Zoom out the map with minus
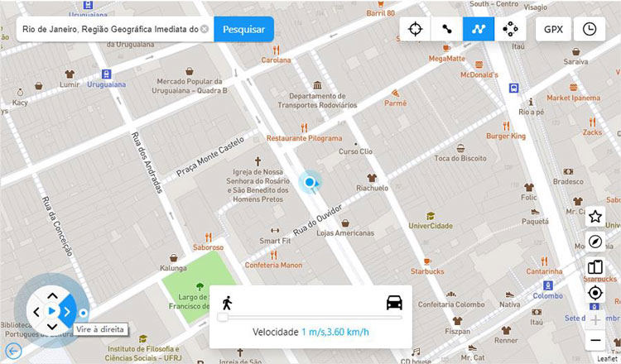 [x=595, y=340]
